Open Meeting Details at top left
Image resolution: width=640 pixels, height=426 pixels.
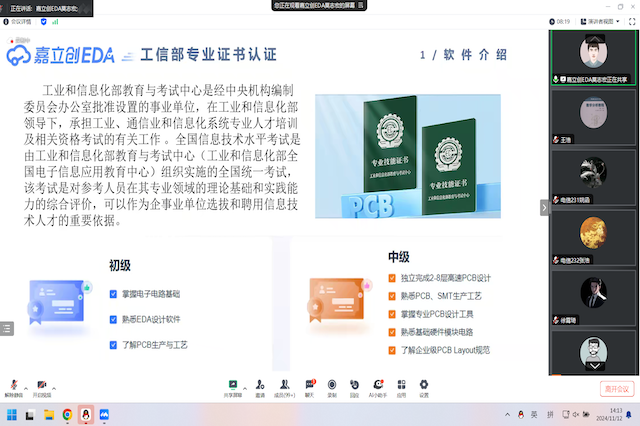point(18,20)
